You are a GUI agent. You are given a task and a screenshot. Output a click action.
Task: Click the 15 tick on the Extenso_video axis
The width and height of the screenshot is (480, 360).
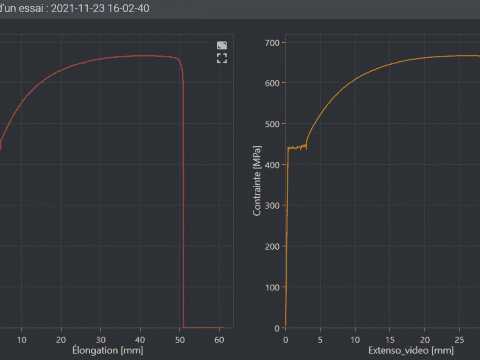[x=390, y=340]
